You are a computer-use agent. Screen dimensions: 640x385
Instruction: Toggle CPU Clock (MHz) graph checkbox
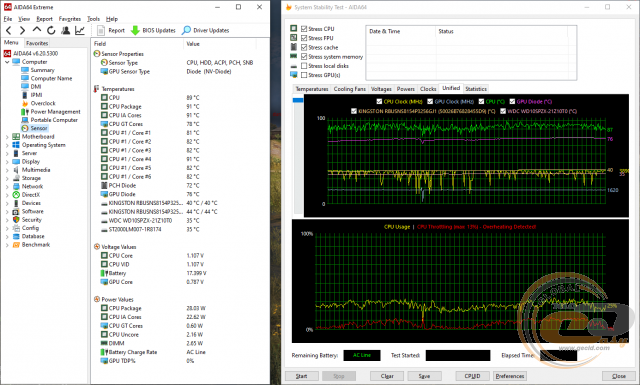click(379, 102)
